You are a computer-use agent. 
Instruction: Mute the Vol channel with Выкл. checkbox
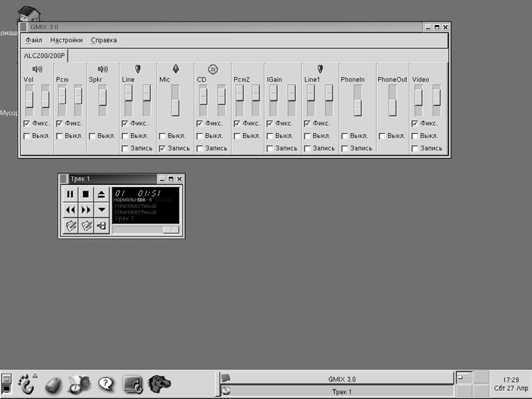click(27, 136)
